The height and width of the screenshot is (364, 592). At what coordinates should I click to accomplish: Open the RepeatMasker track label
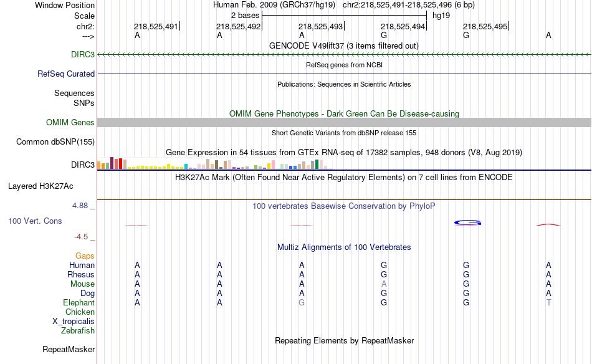click(x=69, y=349)
